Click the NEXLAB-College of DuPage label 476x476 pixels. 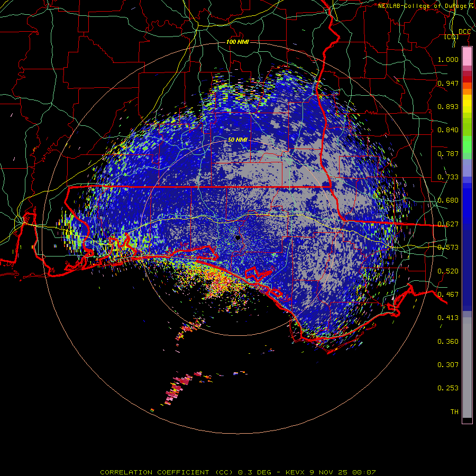pos(426,6)
